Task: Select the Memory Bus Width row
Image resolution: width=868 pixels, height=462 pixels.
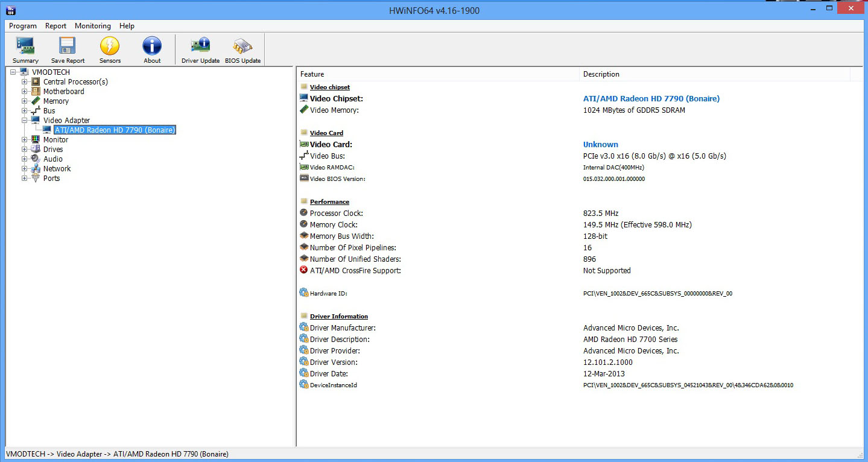Action: point(579,236)
